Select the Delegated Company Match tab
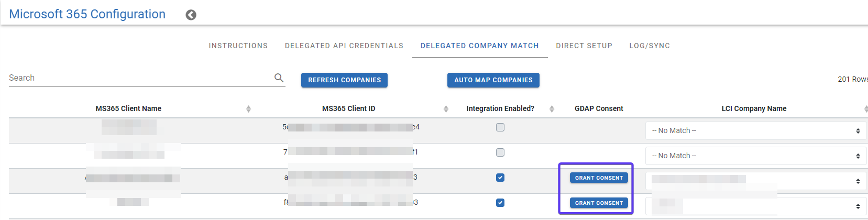 [x=480, y=46]
